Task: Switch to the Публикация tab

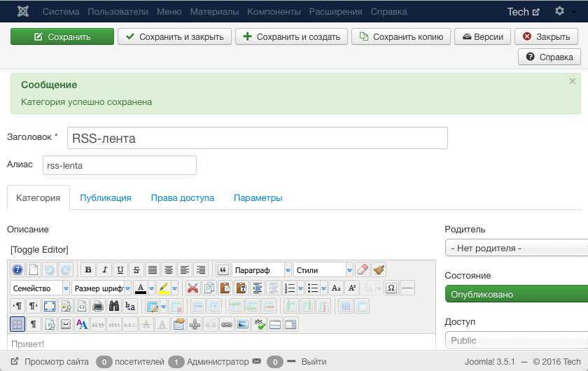Action: 106,198
